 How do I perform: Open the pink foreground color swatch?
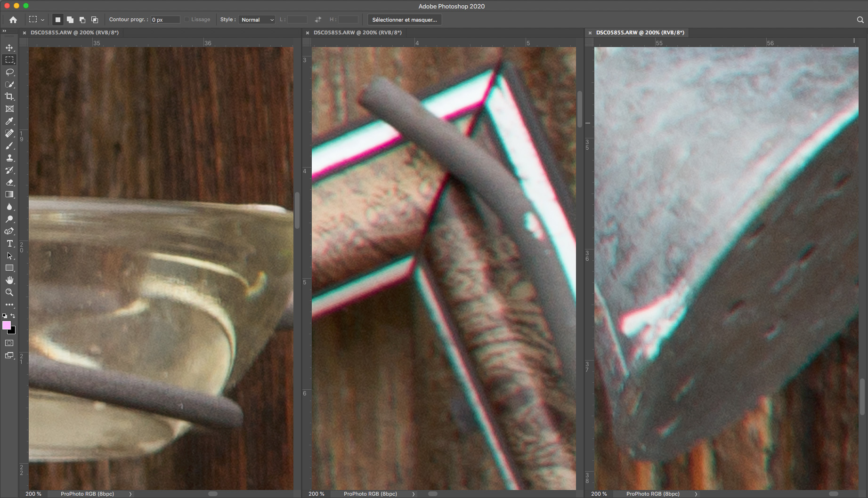7,325
